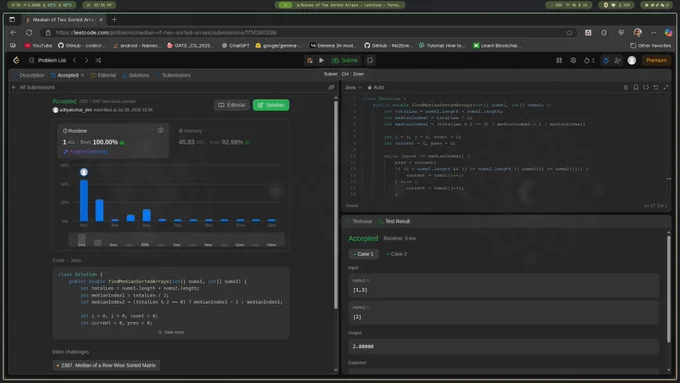
Task: Click the Runtime info icon
Action: click(160, 130)
